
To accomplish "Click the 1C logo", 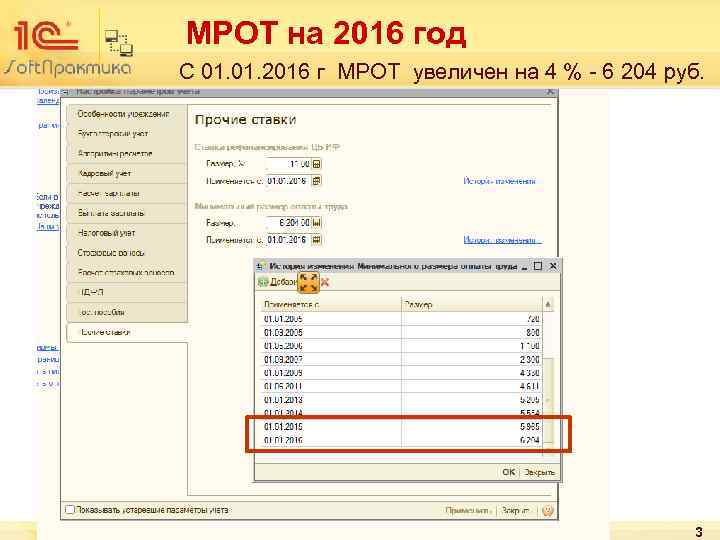I will click(46, 36).
